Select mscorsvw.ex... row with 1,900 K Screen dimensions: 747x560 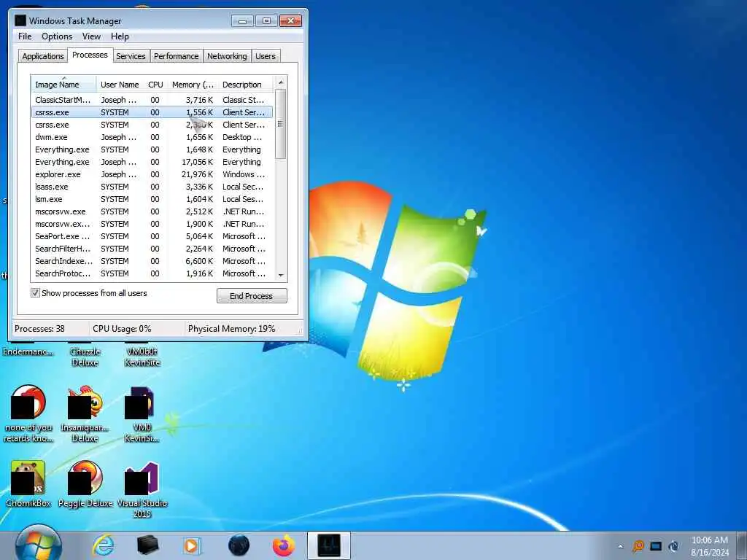tap(152, 224)
